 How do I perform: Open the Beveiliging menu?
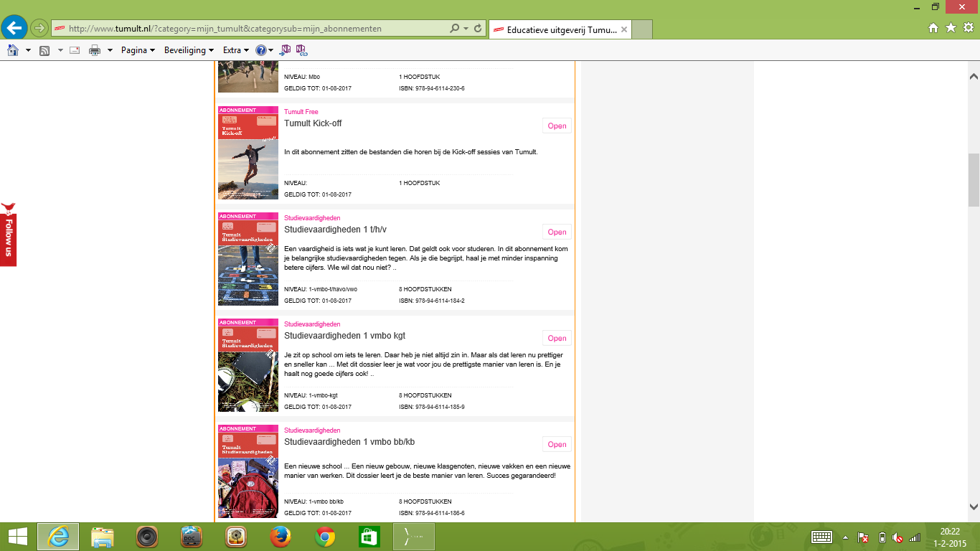point(189,50)
